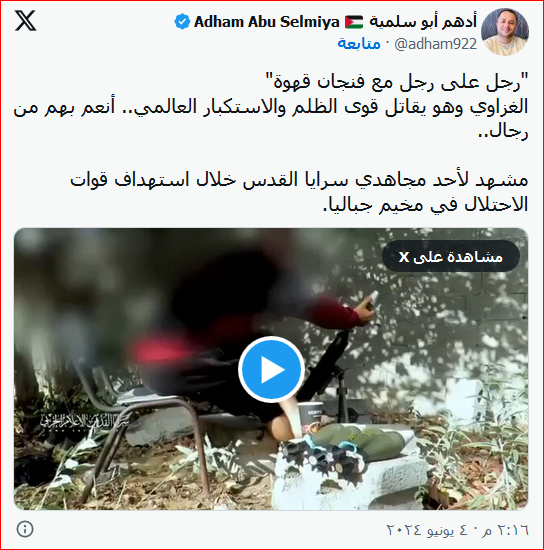
Task: Click the coffee cup in the video frame
Action: pos(310,417)
